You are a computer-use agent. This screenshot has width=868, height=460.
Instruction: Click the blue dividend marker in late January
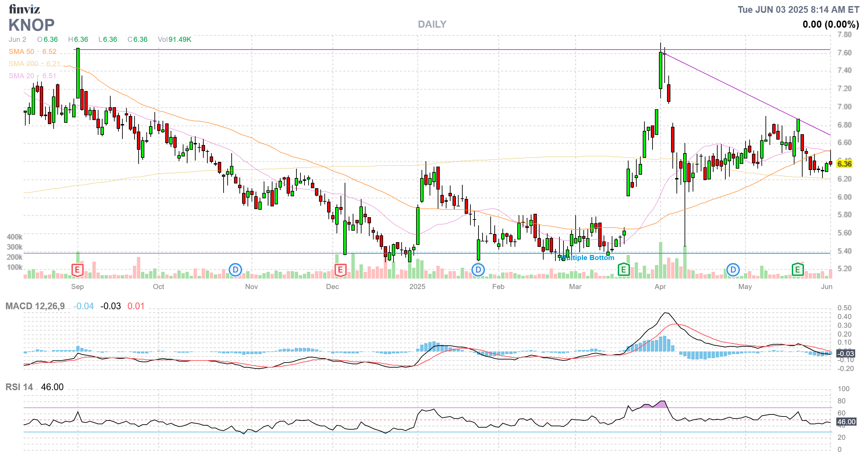click(478, 269)
